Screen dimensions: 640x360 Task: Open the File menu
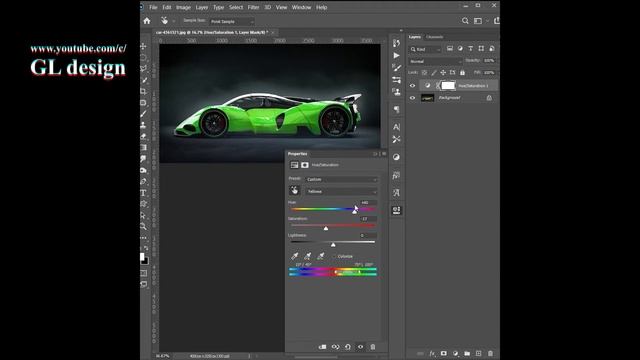pyautogui.click(x=153, y=7)
